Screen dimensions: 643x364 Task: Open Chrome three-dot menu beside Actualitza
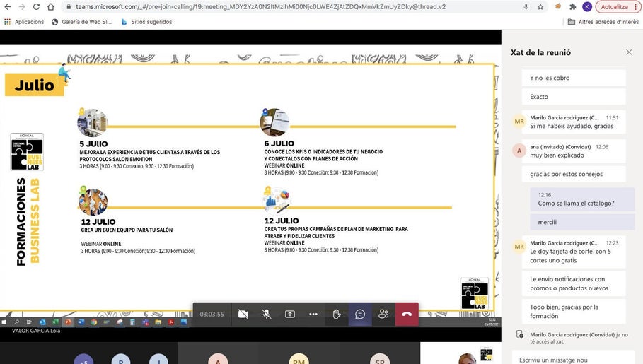click(636, 7)
